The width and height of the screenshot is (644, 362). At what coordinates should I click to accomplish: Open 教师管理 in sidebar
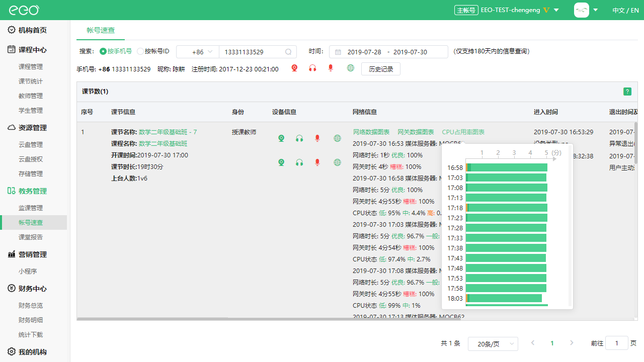tap(31, 96)
